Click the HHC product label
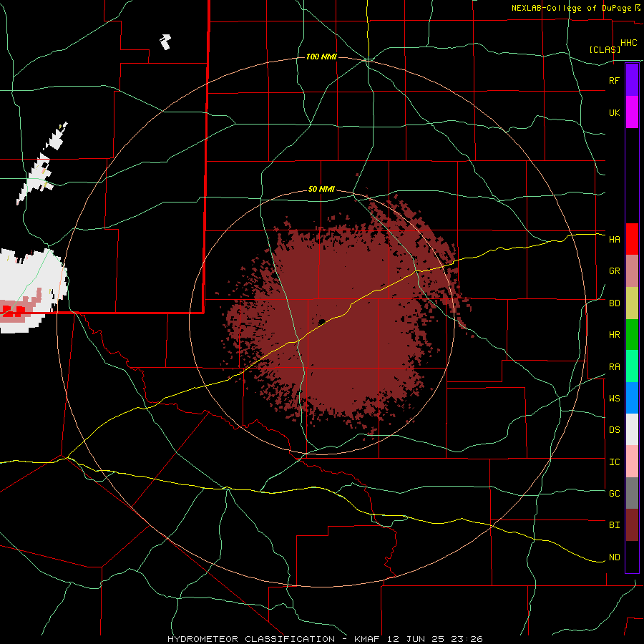This screenshot has height=644, width=644. [x=629, y=43]
